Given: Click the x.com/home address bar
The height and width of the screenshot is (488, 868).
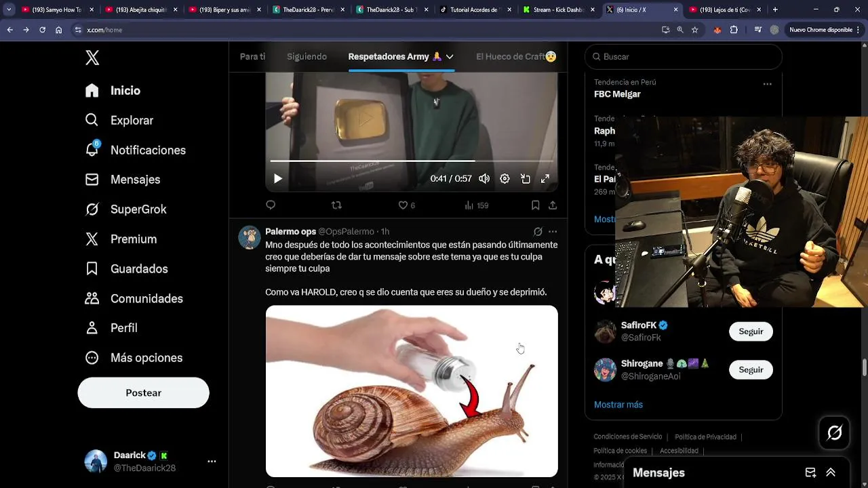Looking at the screenshot, I should click(x=366, y=30).
